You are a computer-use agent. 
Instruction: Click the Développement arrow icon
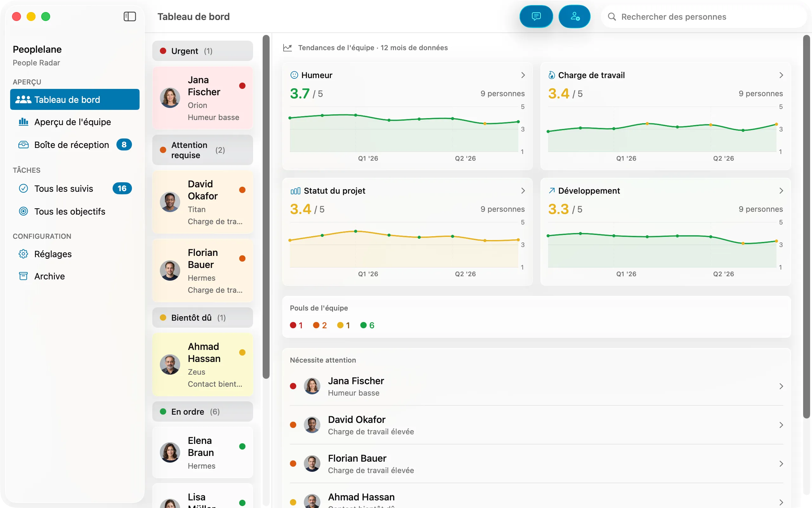551,190
